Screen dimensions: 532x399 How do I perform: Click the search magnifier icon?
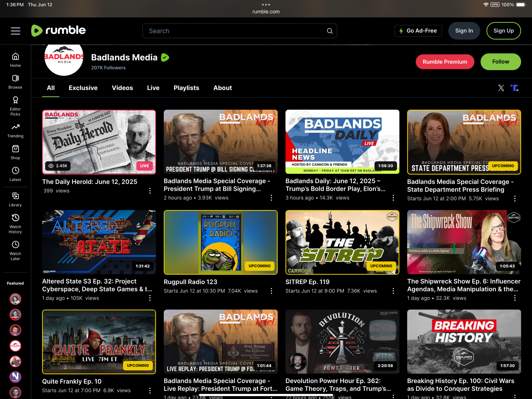[x=330, y=31]
